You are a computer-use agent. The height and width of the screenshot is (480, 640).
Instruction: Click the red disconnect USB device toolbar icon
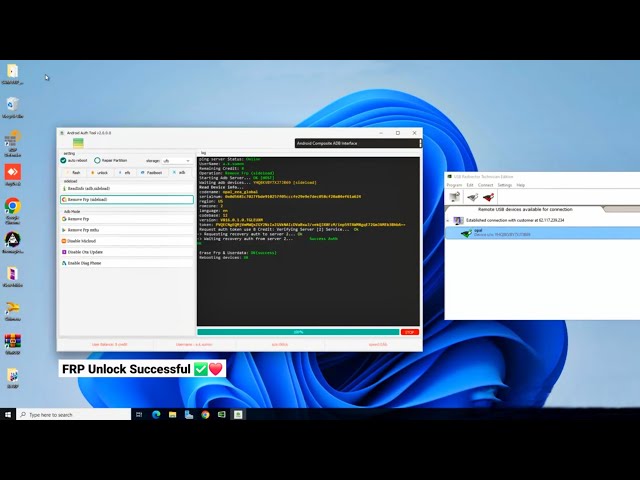489,197
